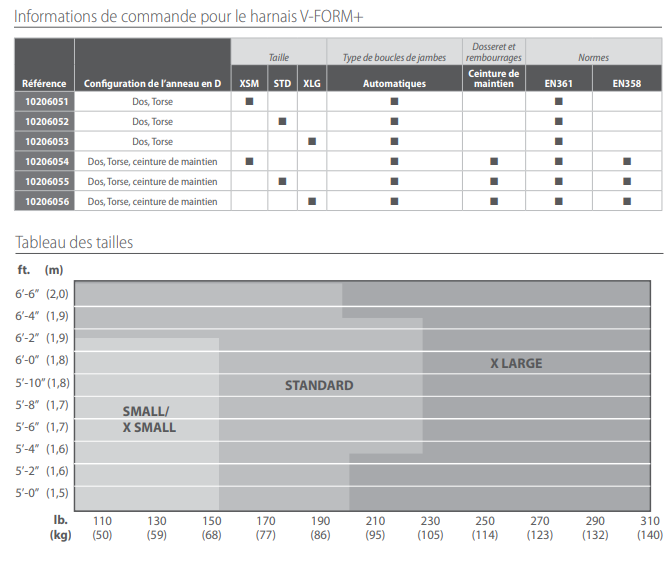Viewport: 671px width, 573px height.
Task: Click Ceinture de maintien marker in row 10206055
Action: click(494, 181)
